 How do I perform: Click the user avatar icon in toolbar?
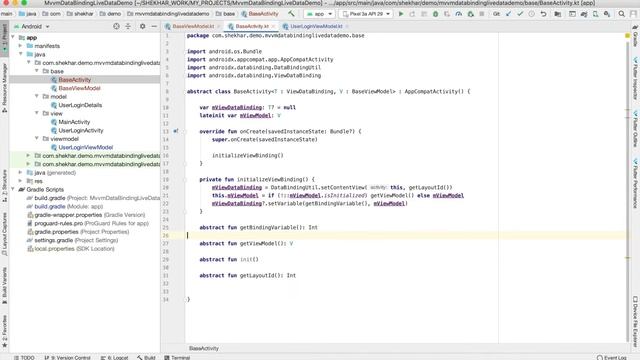633,14
